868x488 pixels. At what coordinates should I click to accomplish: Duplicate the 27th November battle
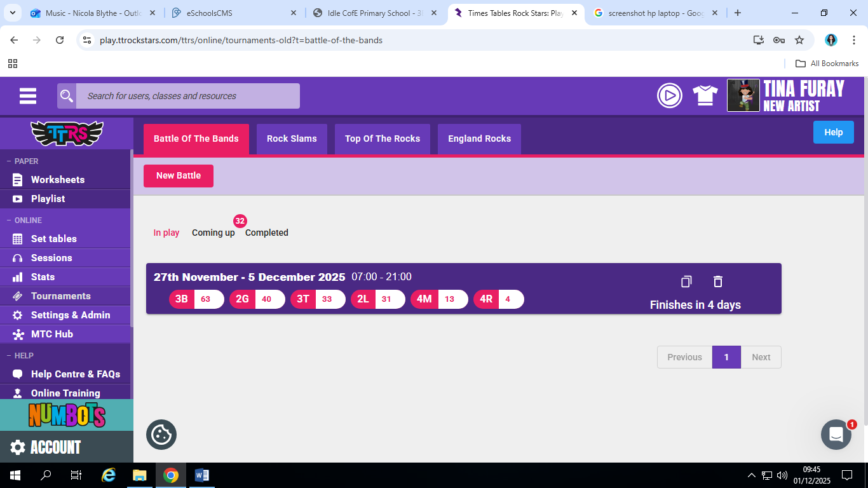686,281
